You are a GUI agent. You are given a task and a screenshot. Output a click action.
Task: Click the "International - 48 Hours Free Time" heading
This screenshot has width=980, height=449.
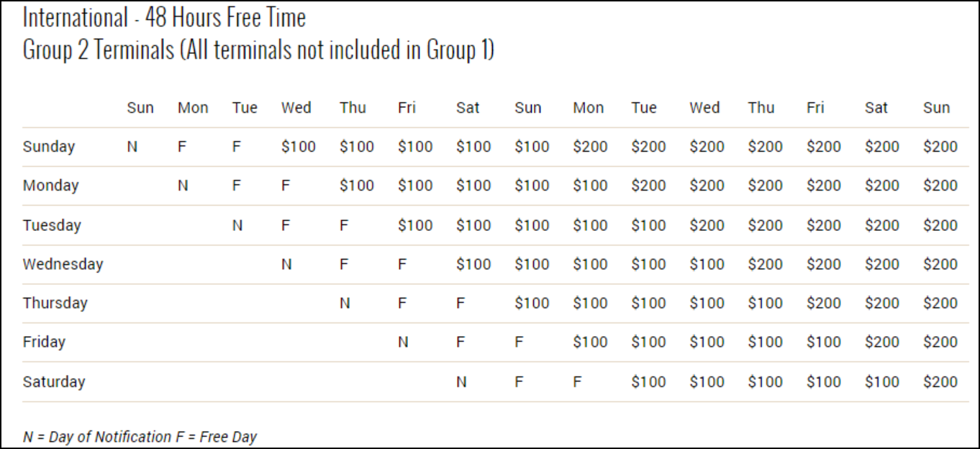click(164, 17)
